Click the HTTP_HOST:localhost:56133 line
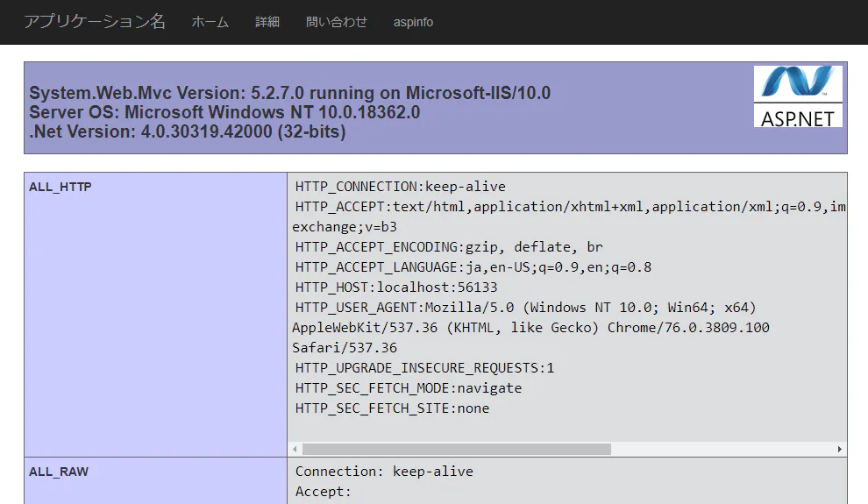This screenshot has height=504, width=868. coord(396,287)
